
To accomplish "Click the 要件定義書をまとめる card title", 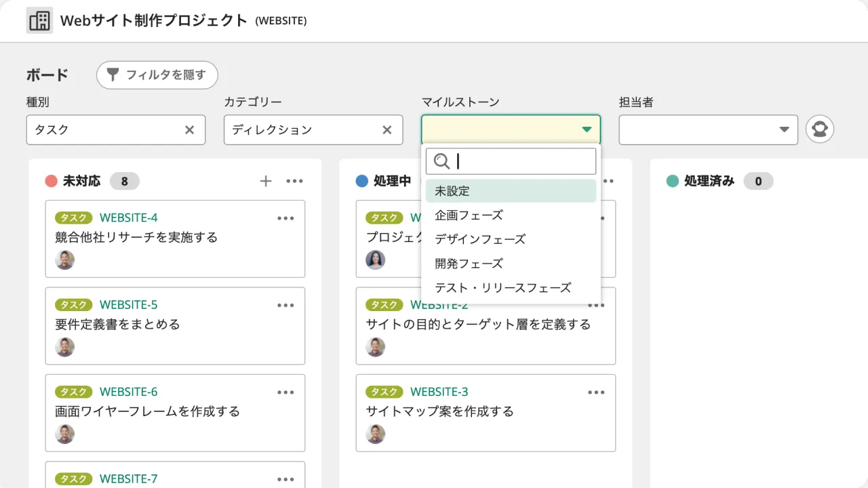I will 118,324.
